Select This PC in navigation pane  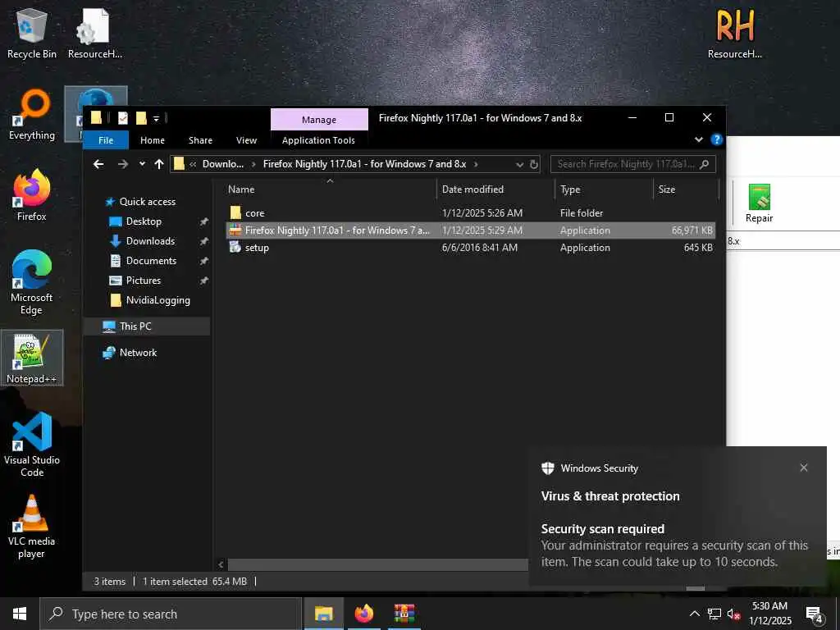click(147, 326)
